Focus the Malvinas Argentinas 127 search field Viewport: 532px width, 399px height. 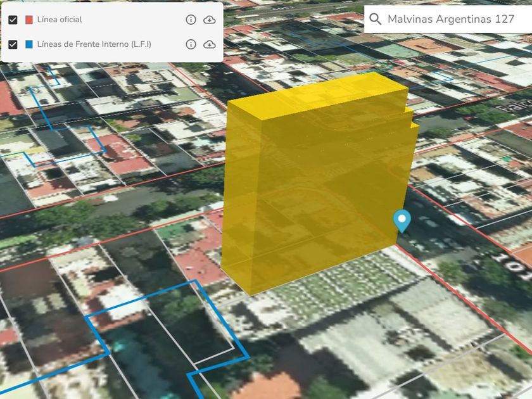(x=451, y=19)
